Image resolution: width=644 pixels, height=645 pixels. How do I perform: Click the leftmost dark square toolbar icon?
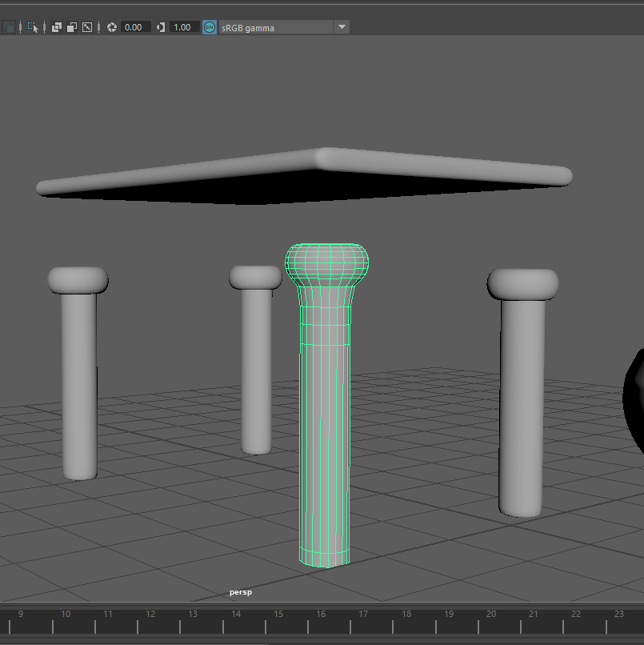coord(9,27)
